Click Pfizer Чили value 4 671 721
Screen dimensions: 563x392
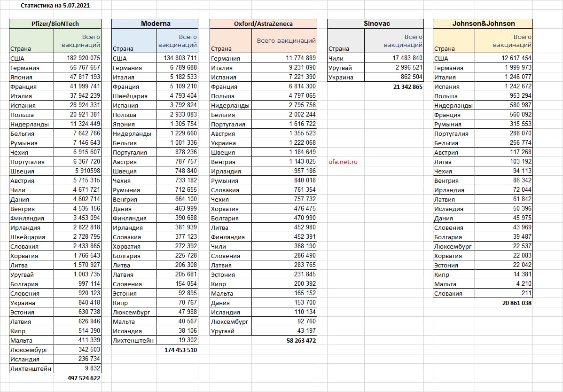point(78,190)
